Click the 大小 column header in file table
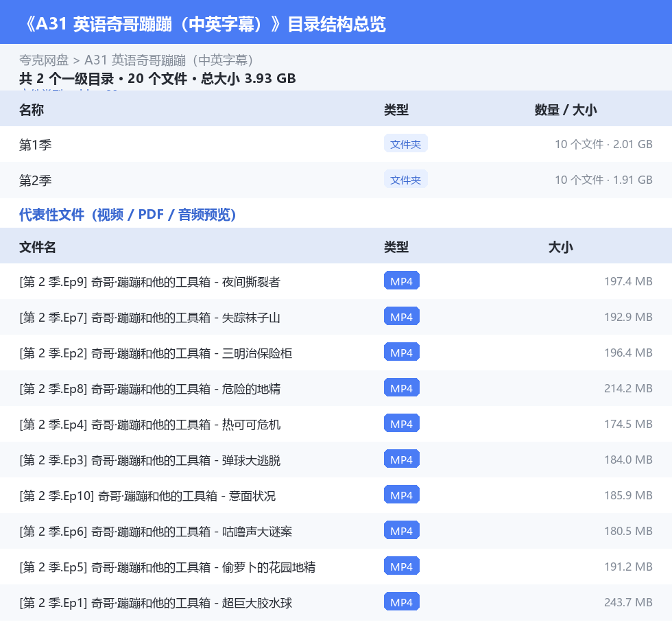This screenshot has width=672, height=642. (x=561, y=247)
